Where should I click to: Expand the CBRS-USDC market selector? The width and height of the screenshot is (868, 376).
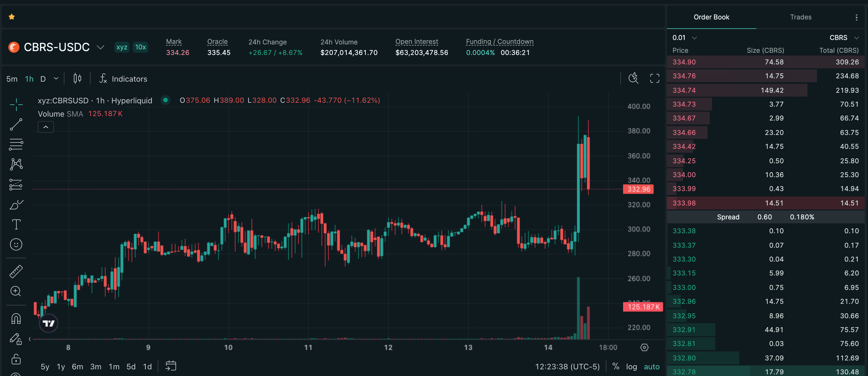101,47
